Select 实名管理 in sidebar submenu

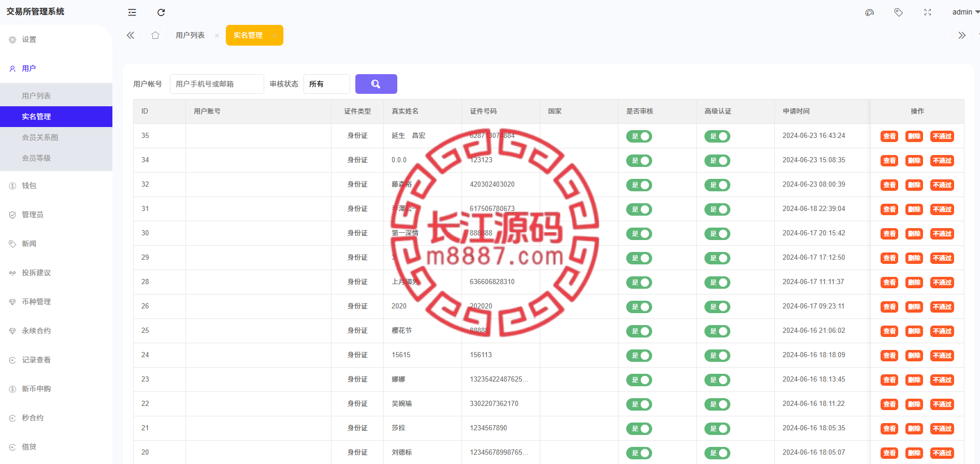point(56,117)
